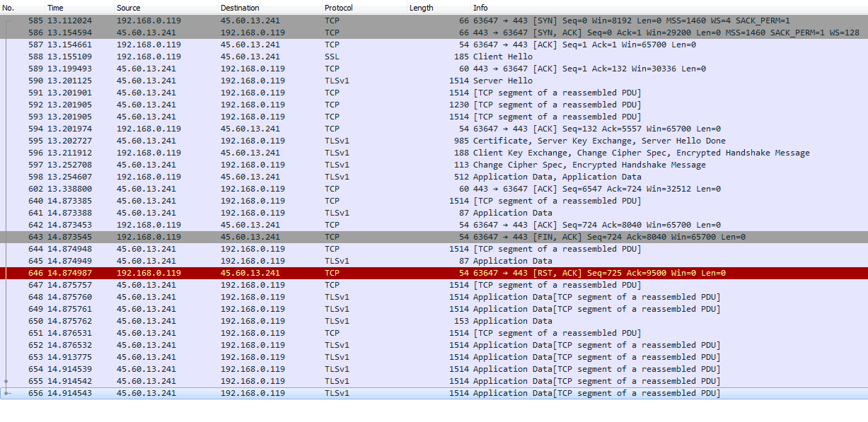Sort by the Length column header
This screenshot has height=422, width=868.
point(439,8)
